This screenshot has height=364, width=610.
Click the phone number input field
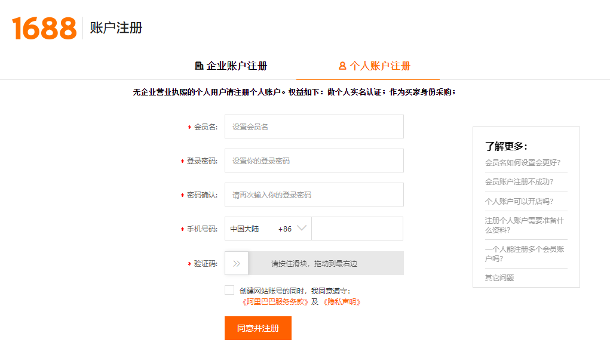357,229
